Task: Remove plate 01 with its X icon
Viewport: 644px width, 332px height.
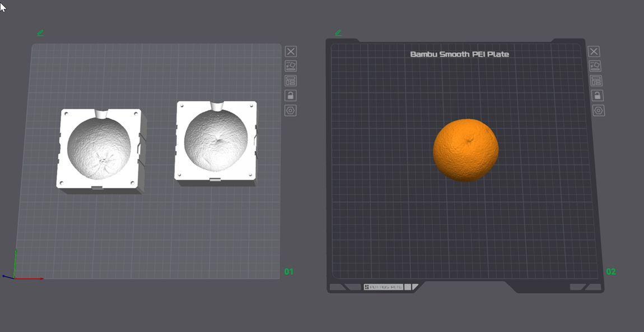Action: pos(291,52)
